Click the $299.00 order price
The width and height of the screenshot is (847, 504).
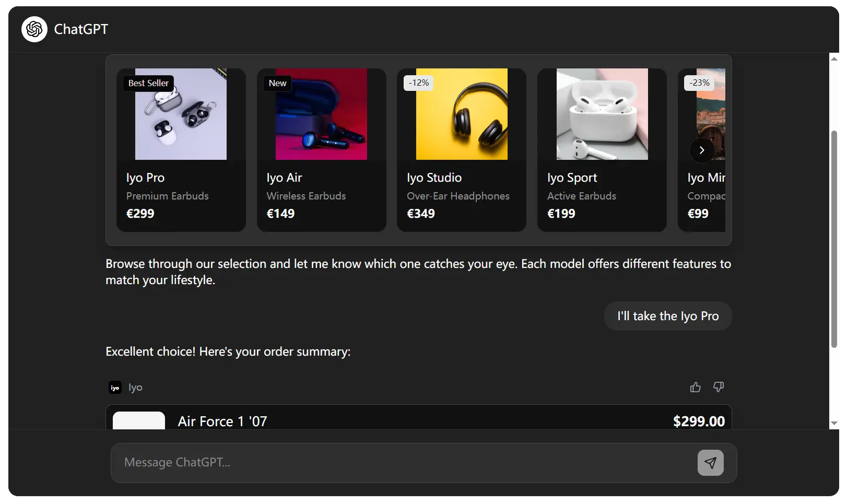pos(699,421)
